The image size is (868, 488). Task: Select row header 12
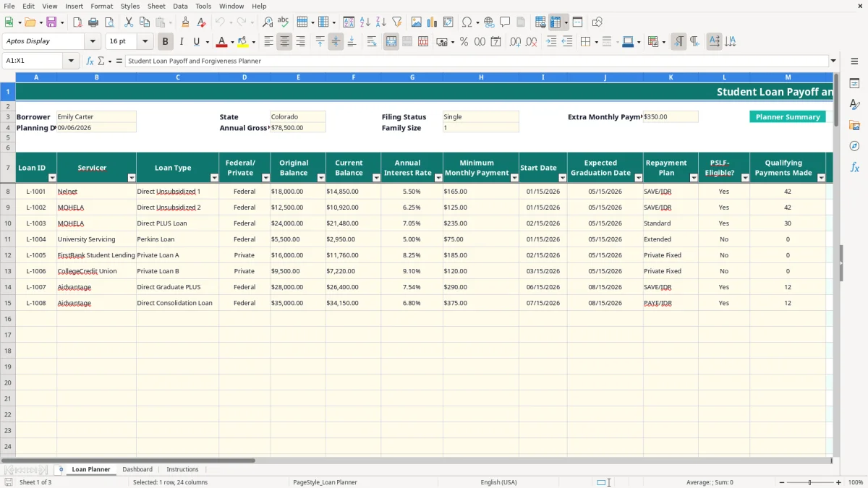coord(8,255)
